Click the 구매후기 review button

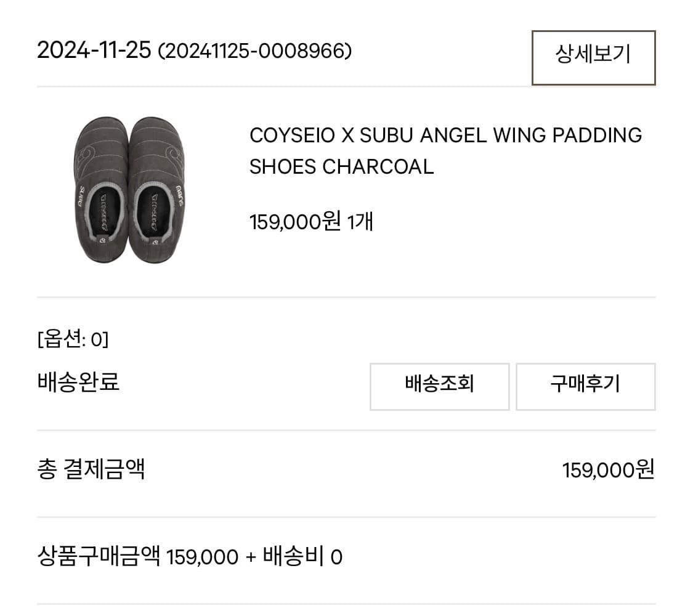(x=585, y=386)
